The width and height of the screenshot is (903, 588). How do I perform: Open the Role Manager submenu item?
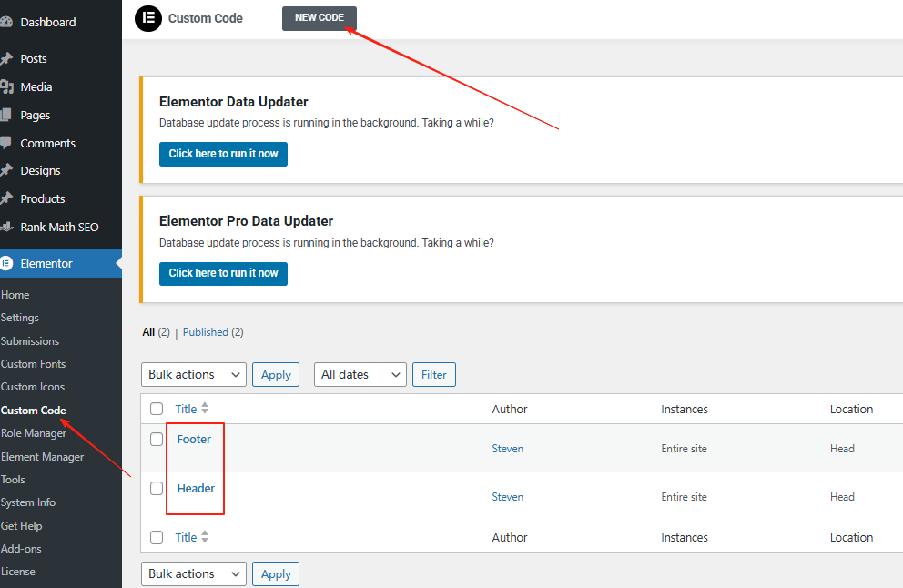click(34, 433)
